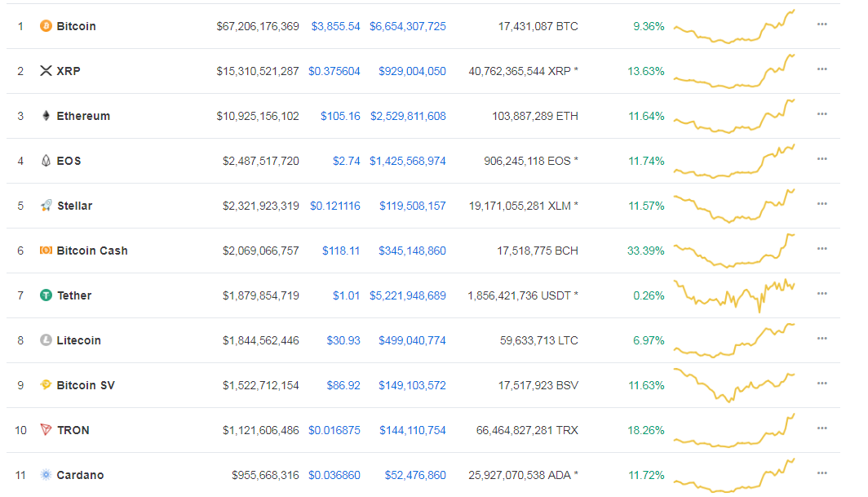Screen dimensions: 868x497
Task: Select Cardano market cap $955,668,316
Action: tap(266, 475)
